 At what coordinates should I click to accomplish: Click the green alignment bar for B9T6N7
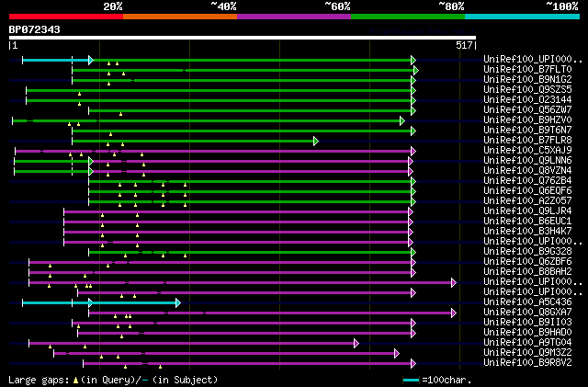(242, 131)
